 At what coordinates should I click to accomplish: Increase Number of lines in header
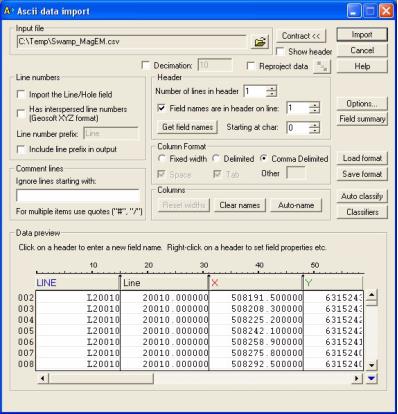(271, 88)
